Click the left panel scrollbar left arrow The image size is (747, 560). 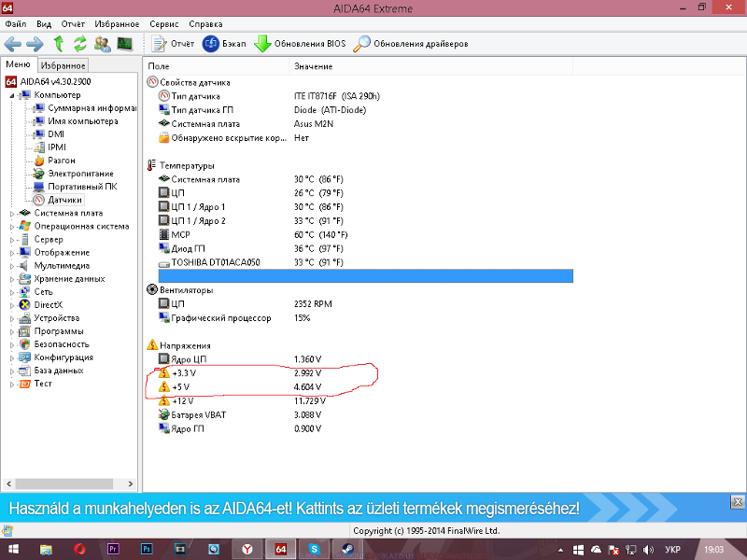[8, 483]
